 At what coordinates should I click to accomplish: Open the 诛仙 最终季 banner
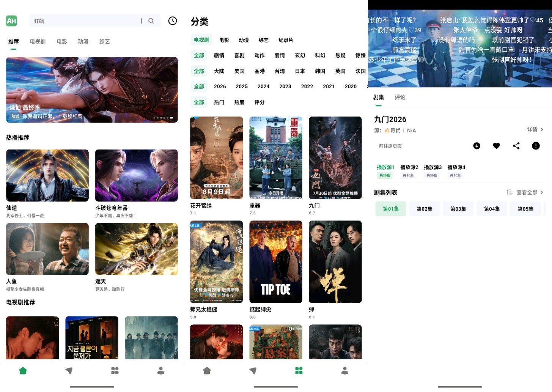coord(92,90)
